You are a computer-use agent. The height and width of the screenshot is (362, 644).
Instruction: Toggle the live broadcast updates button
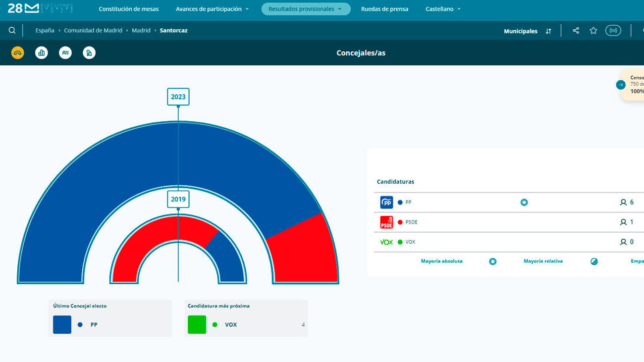(613, 31)
